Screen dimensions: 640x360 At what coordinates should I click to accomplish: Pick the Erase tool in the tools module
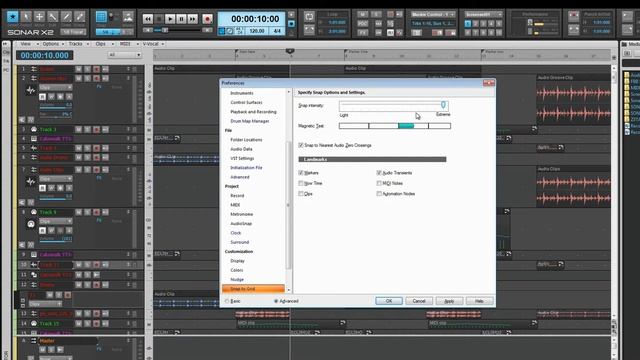pyautogui.click(x=80, y=17)
